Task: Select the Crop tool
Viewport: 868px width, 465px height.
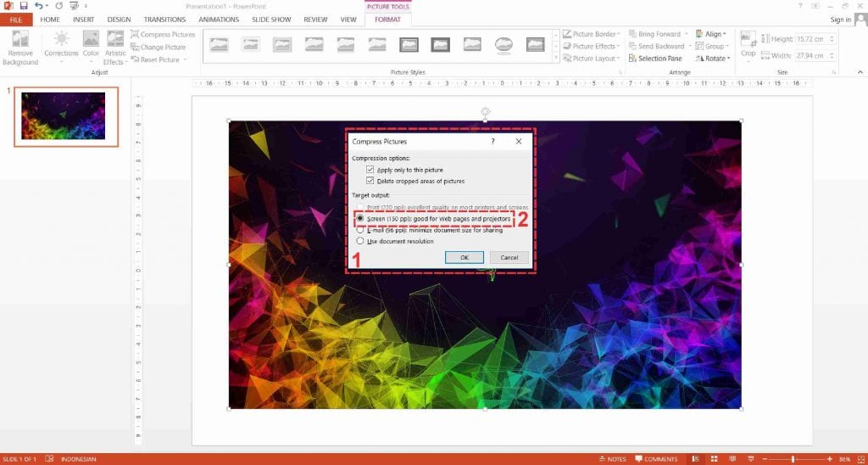Action: 748,42
